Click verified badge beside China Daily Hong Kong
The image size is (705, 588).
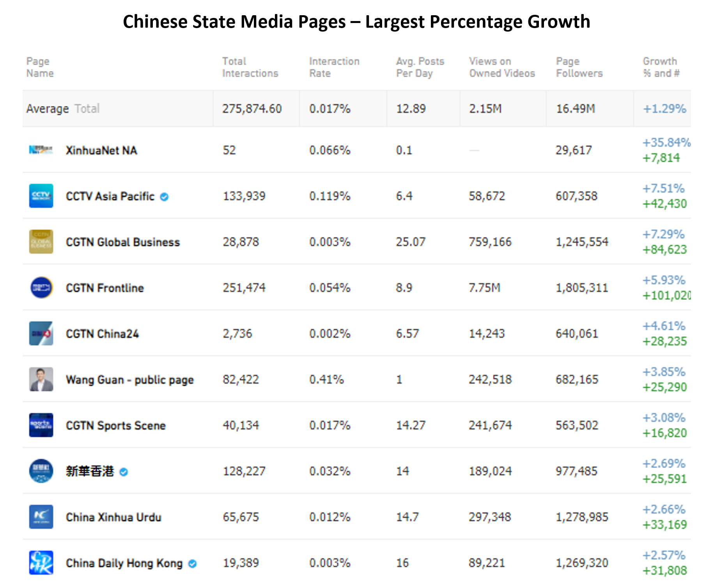point(193,564)
